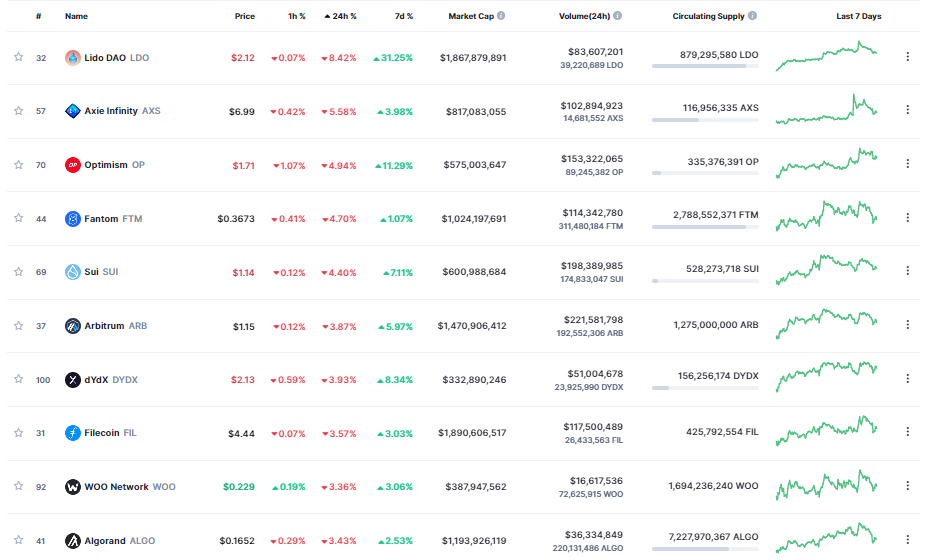The image size is (935, 560).
Task: Click the Arbitrum coin logo
Action: pos(73,326)
